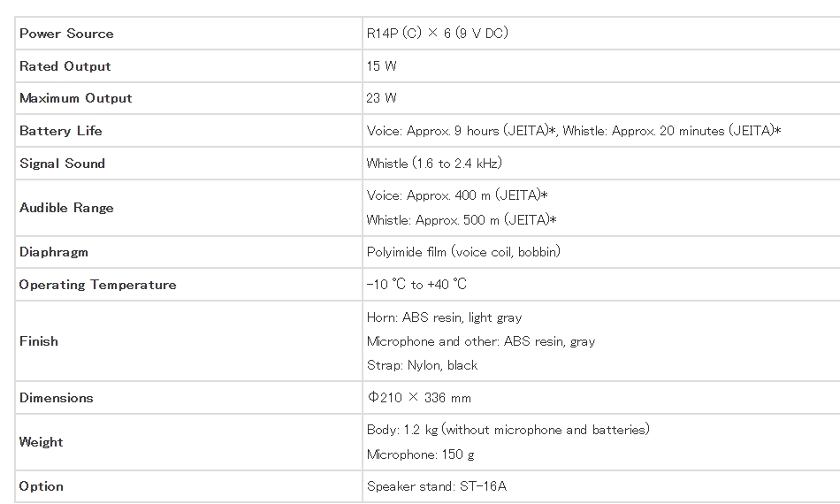Click the Whistle 1.6 to 2.4 kHz value

(x=434, y=164)
